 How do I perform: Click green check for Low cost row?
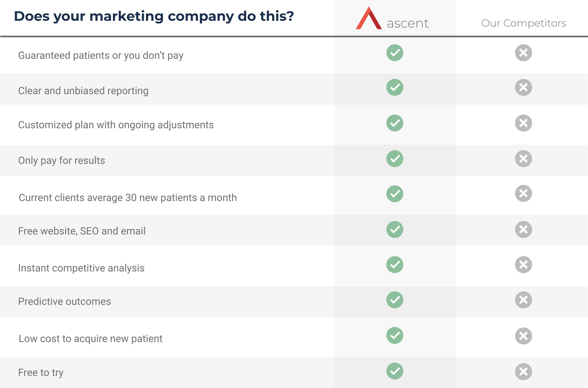coord(395,336)
